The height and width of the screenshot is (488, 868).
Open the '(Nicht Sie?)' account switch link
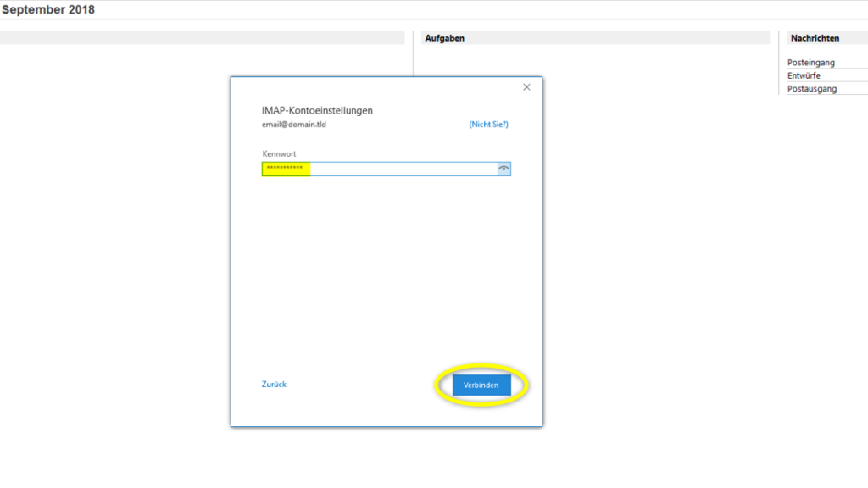coord(490,123)
